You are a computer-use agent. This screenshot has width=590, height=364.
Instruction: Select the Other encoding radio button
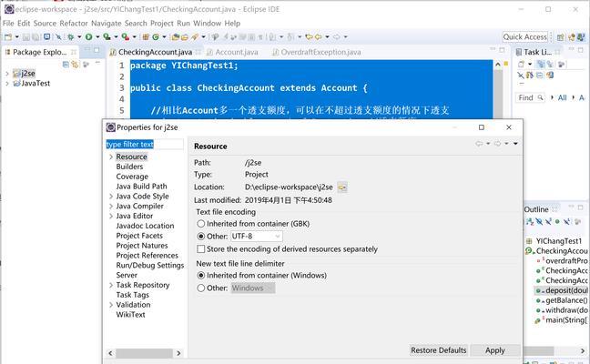[x=201, y=237]
